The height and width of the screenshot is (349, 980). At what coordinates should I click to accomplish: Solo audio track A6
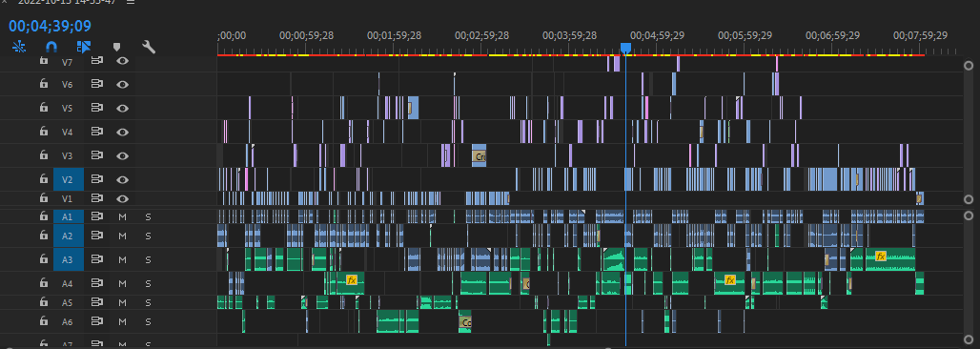pyautogui.click(x=148, y=321)
